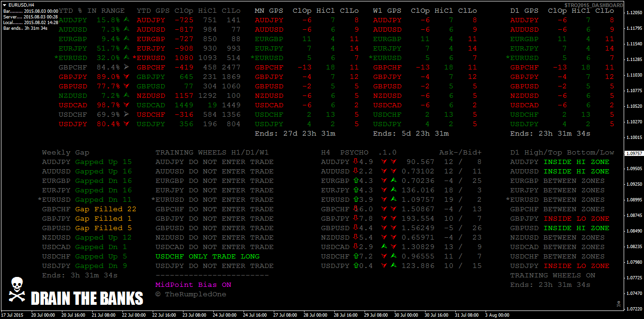Click the green up arrow beside AUDJPY 15.8%
Viewport: 644px width, 319px height.
coord(126,20)
